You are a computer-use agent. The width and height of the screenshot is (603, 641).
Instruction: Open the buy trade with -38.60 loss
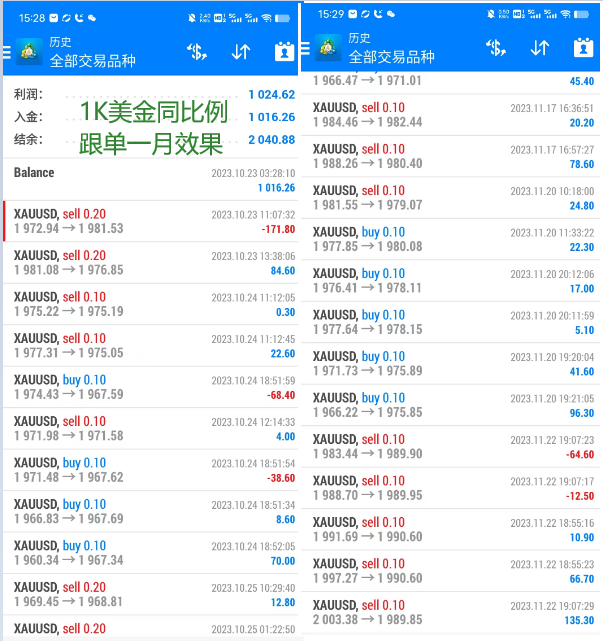(150, 470)
